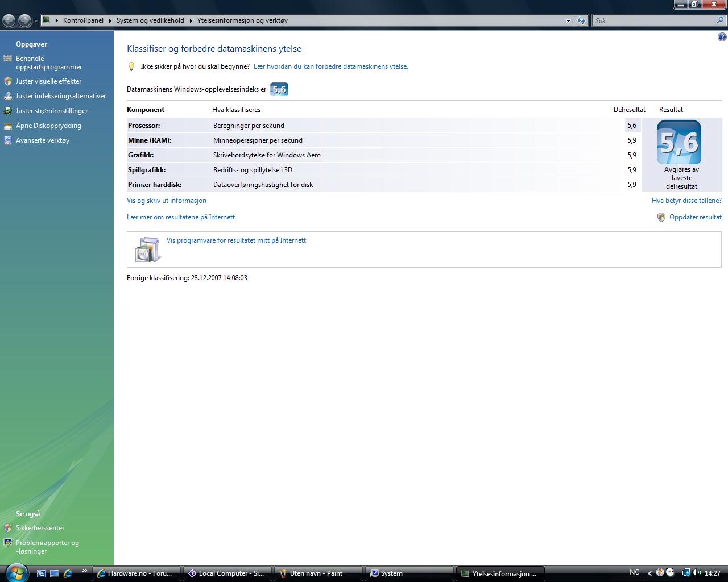
Task: Click the large 5,6 result score badge
Action: click(x=679, y=142)
